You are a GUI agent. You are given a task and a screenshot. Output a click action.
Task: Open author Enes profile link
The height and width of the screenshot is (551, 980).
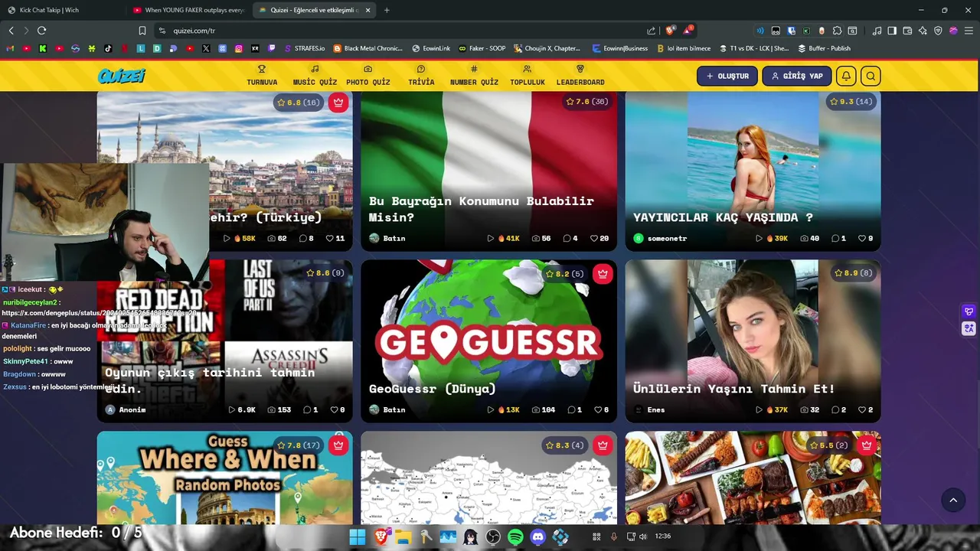coord(649,409)
